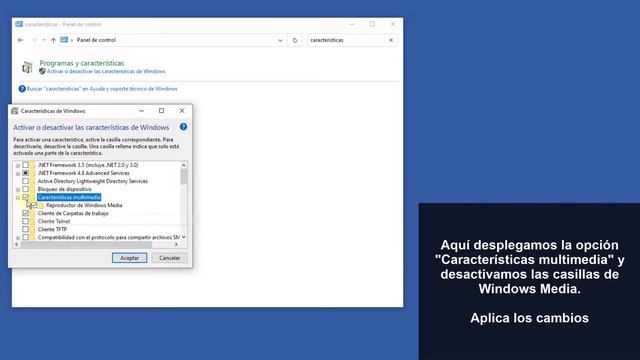
Task: Clear the caracteristicas search text
Action: point(391,40)
